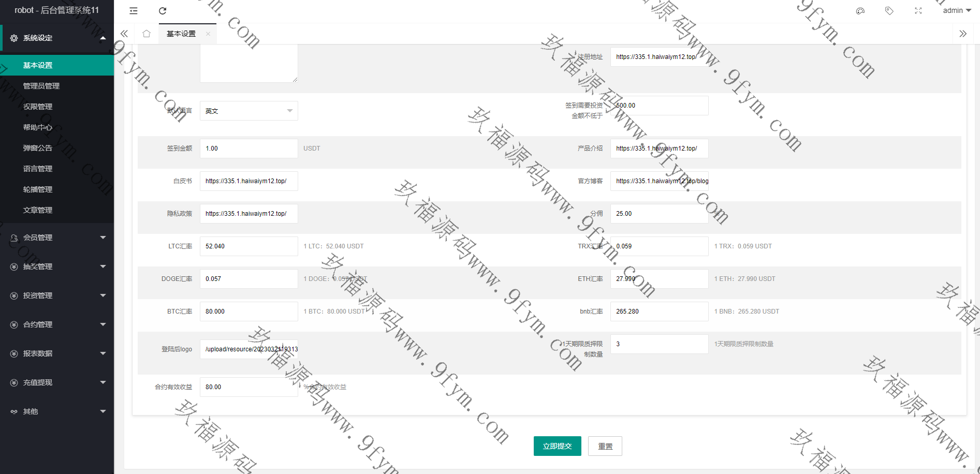Collapse the sidebar with the menu-fold icon

pos(134,11)
